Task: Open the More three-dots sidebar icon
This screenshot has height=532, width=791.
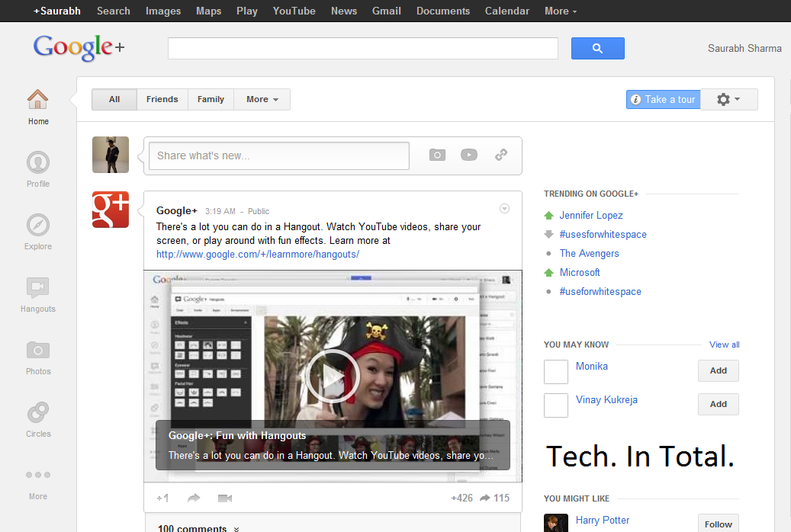Action: (x=38, y=475)
